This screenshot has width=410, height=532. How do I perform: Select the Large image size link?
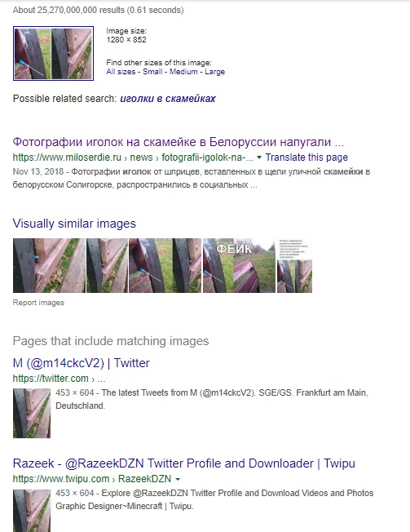214,72
